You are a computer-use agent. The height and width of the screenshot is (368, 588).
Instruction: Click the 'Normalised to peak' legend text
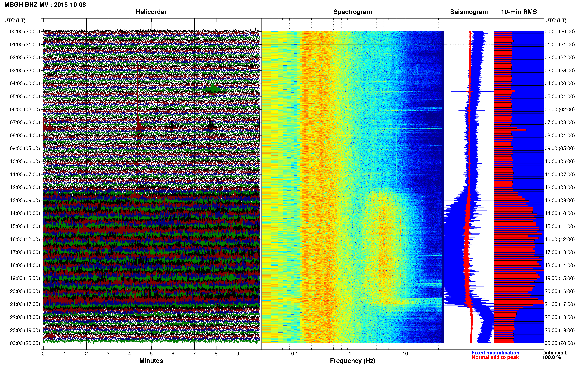495,357
